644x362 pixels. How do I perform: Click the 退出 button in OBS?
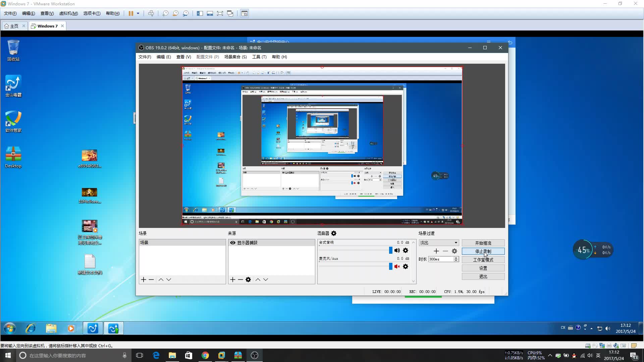click(483, 277)
